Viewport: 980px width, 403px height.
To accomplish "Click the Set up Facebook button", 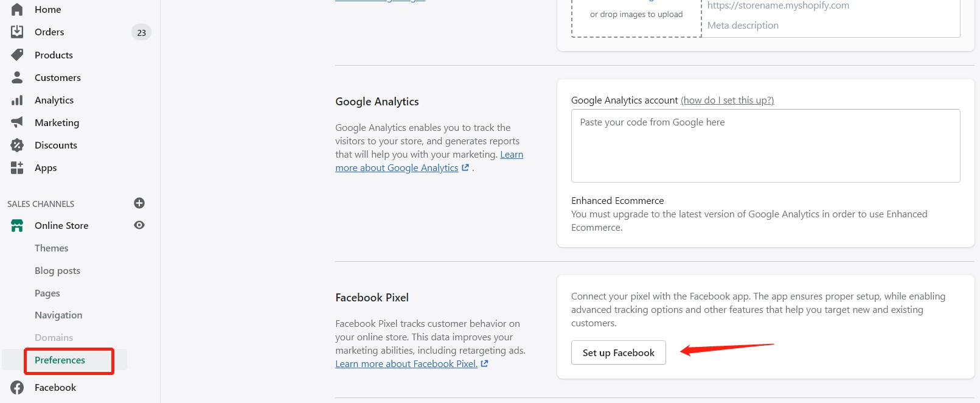I will pyautogui.click(x=619, y=352).
